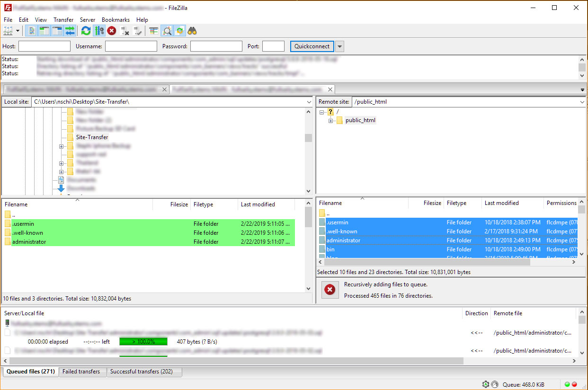Open Site Manager dropdown arrow

click(18, 31)
